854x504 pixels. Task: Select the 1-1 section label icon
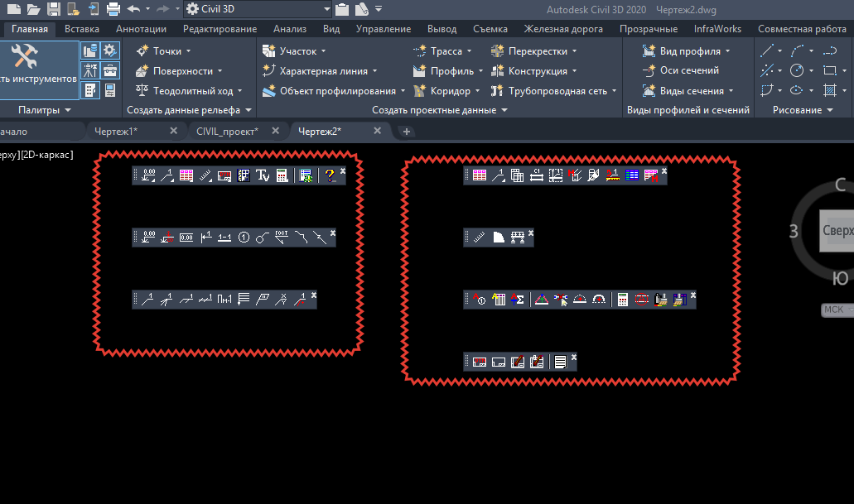click(x=224, y=238)
